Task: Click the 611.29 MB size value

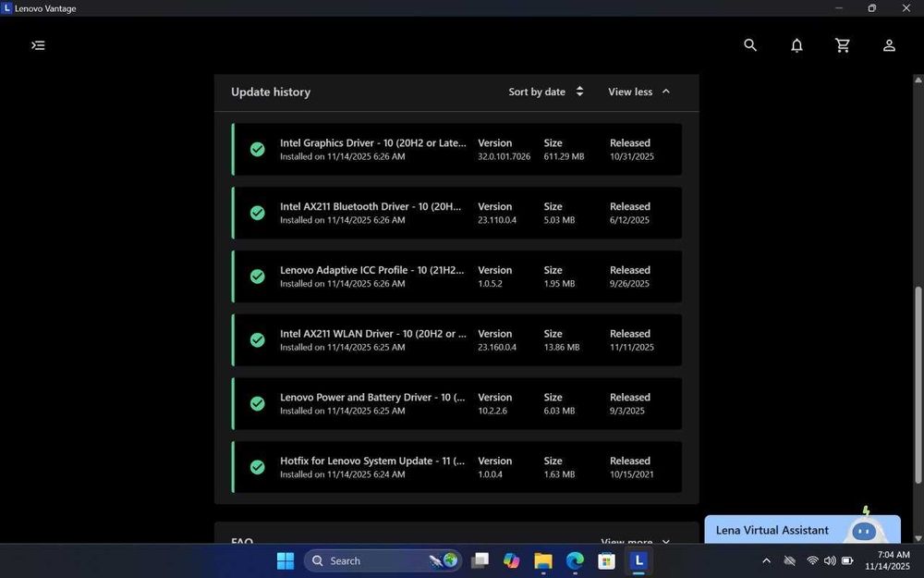Action: [564, 156]
